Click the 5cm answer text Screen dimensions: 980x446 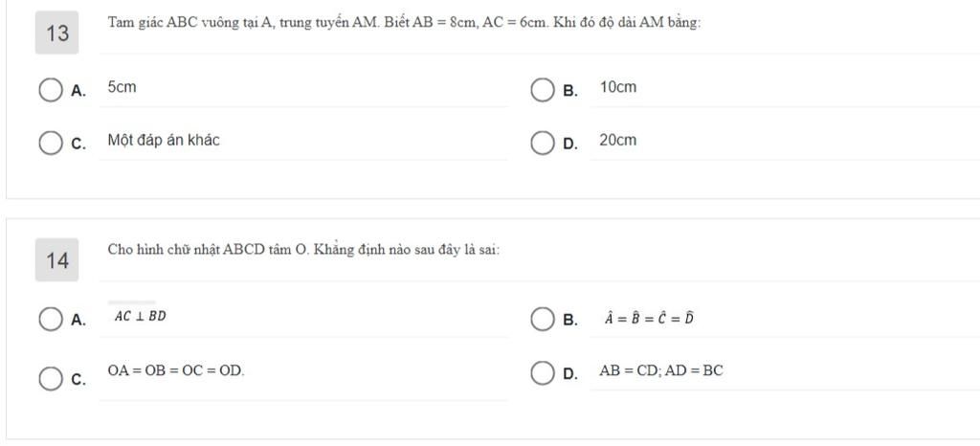(x=122, y=87)
